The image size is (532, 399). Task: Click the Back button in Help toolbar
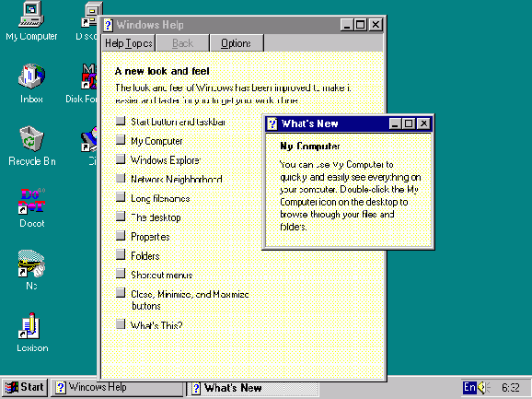click(x=182, y=43)
